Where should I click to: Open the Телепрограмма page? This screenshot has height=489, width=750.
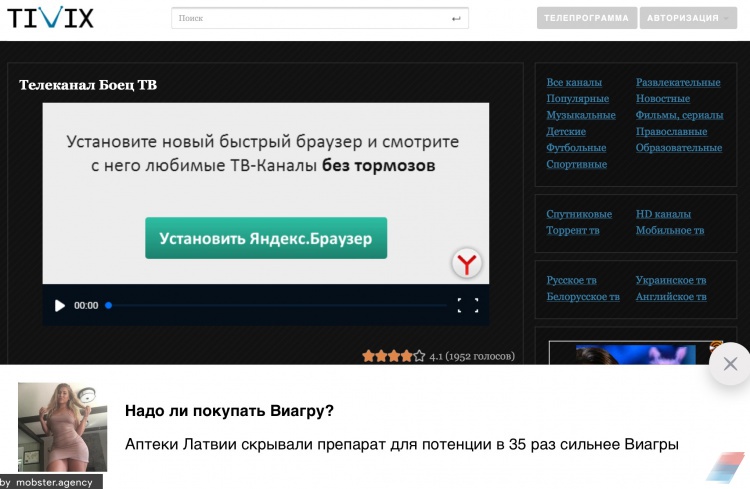click(x=586, y=18)
